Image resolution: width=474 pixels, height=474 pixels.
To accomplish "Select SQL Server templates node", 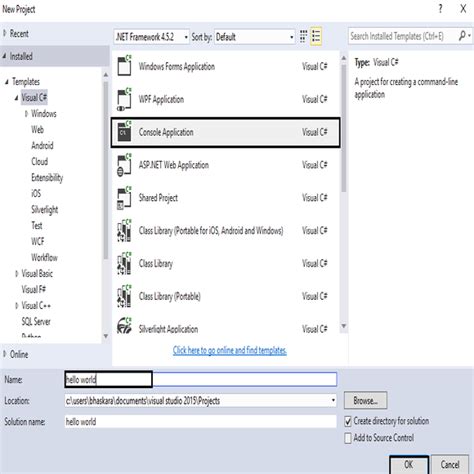I will pos(36,322).
